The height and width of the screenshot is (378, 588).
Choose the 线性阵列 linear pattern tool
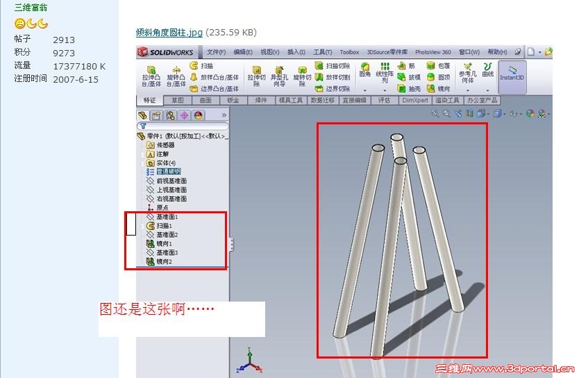coord(385,73)
